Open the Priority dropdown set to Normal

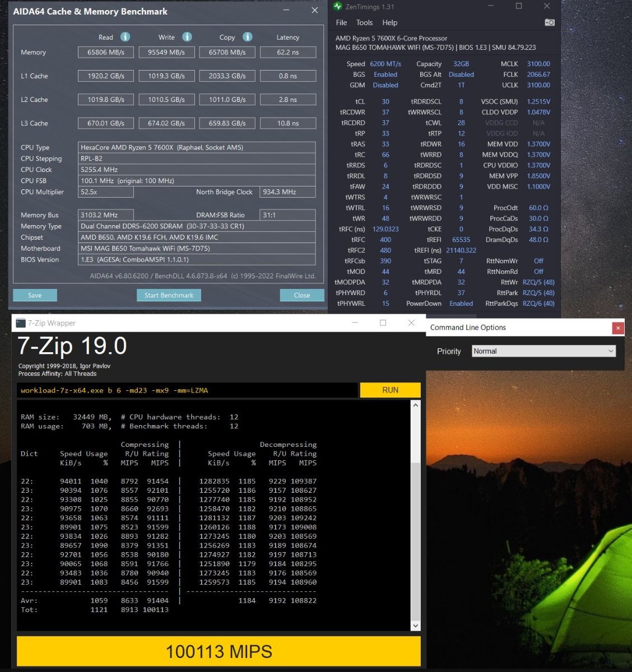coord(543,351)
